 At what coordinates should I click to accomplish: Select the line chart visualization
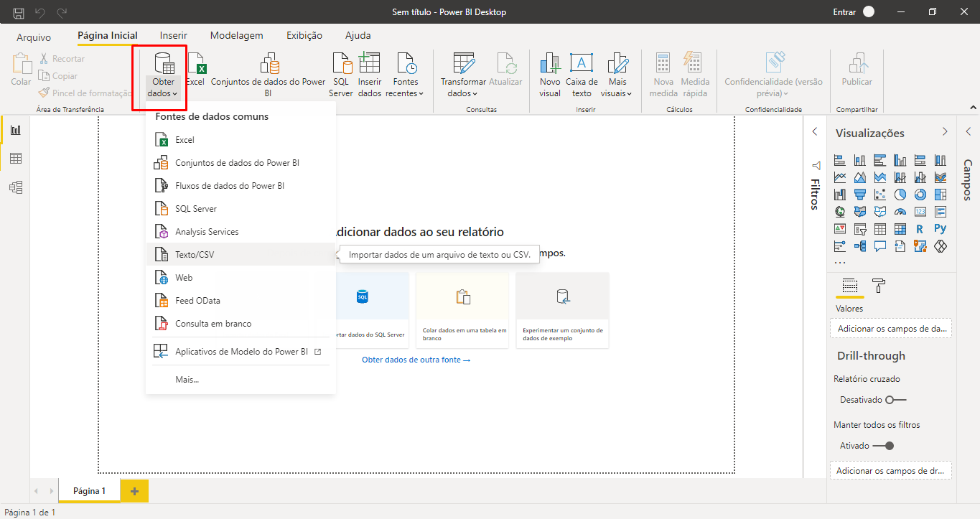tap(840, 177)
